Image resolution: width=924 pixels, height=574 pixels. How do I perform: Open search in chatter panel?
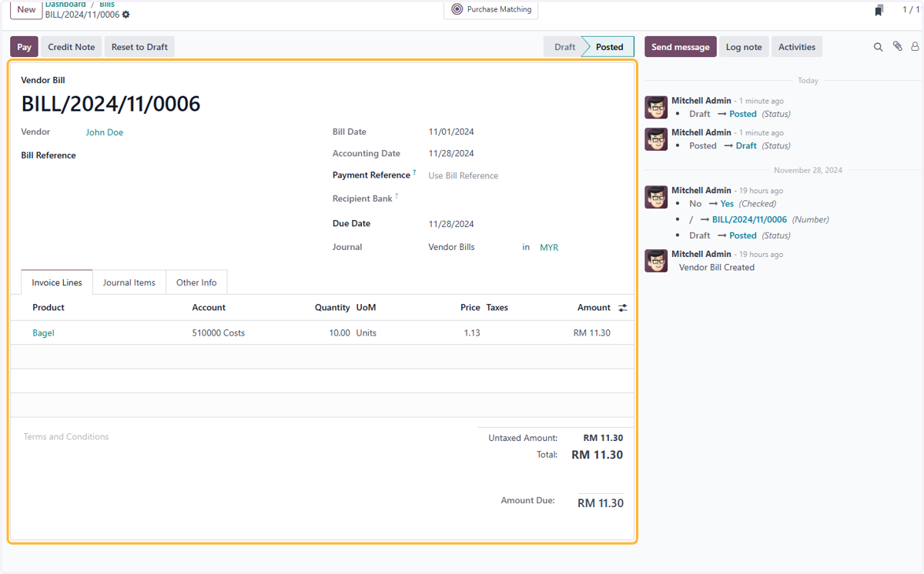coord(878,47)
